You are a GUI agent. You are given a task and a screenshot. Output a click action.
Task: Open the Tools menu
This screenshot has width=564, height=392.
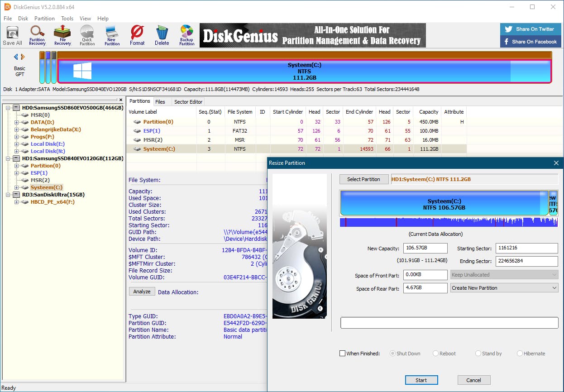click(67, 19)
